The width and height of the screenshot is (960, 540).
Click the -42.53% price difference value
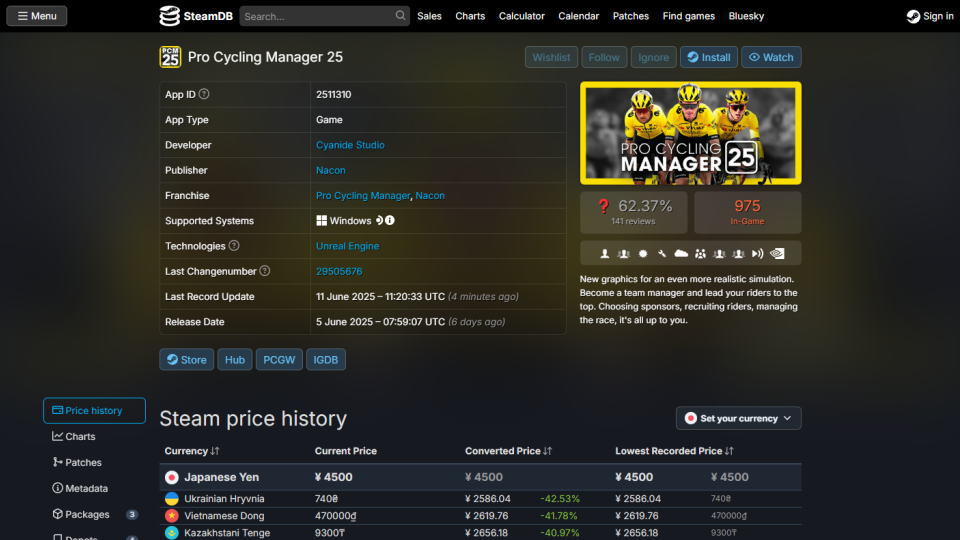[560, 498]
